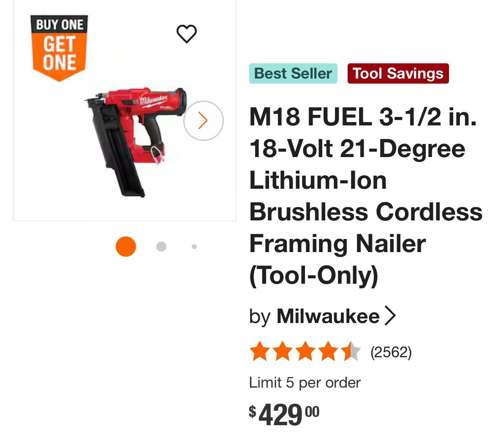Click the third rating star
The image size is (498, 448).
click(x=305, y=352)
